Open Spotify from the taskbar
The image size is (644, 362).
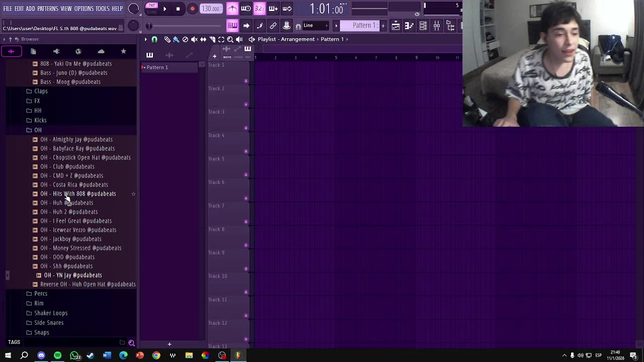(57, 355)
